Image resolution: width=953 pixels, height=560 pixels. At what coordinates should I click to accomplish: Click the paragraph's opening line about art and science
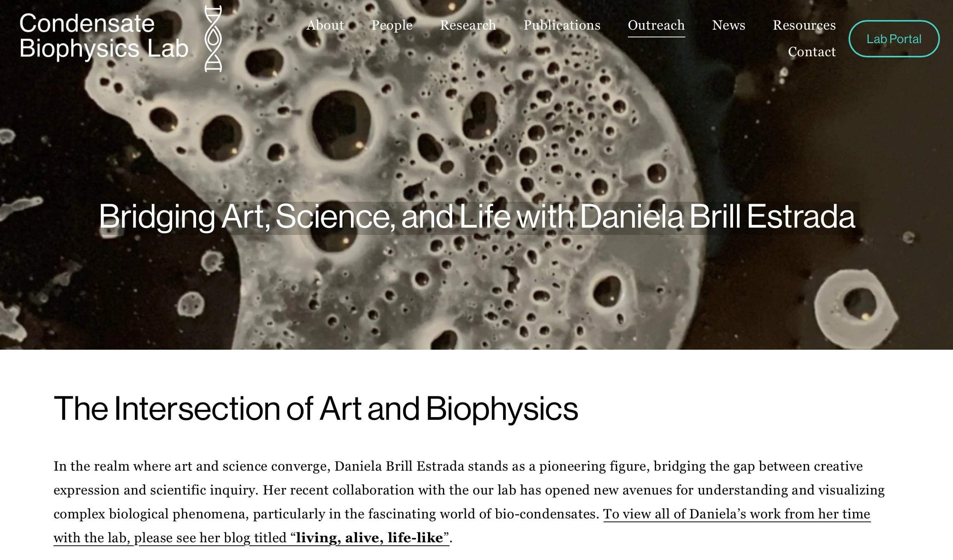point(458,466)
